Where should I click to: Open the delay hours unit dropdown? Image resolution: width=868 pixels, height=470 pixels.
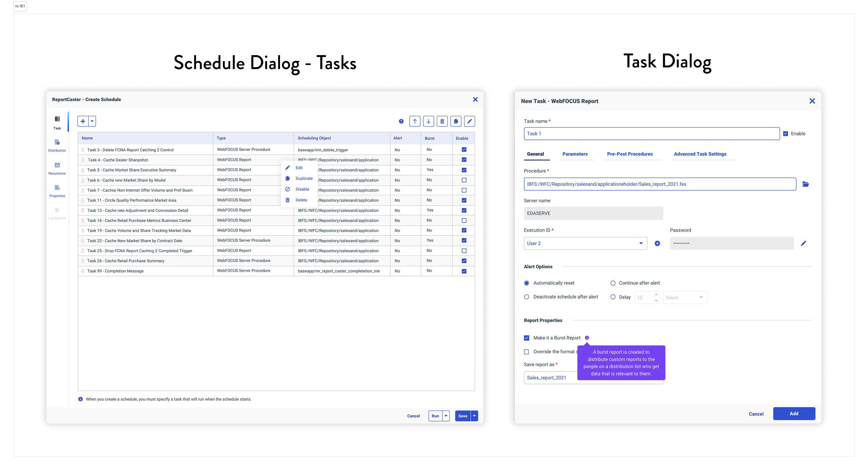685,297
